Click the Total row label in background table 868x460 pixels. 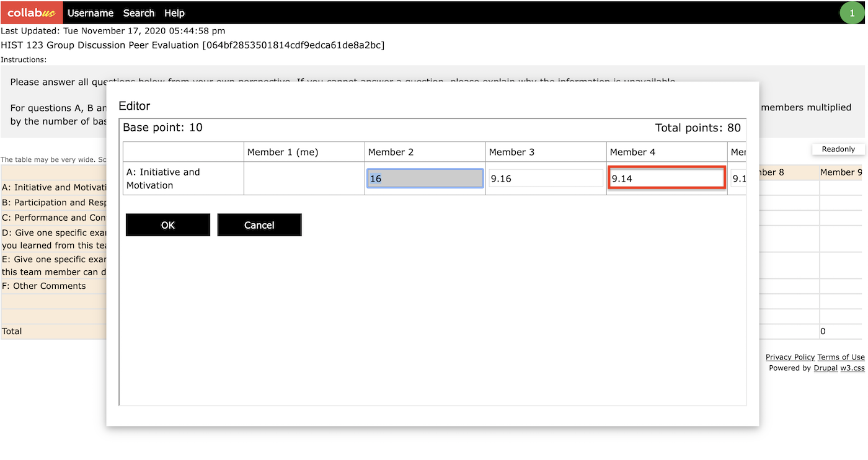point(12,331)
